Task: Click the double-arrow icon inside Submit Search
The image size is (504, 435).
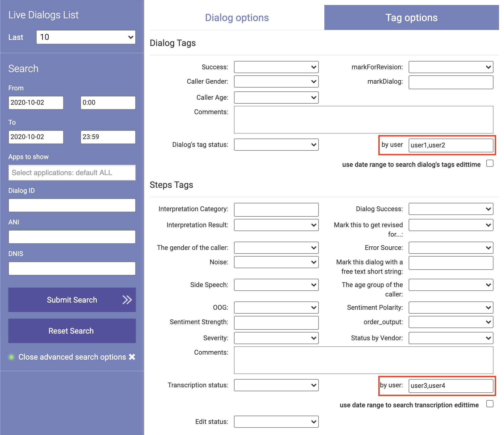Action: pos(127,300)
